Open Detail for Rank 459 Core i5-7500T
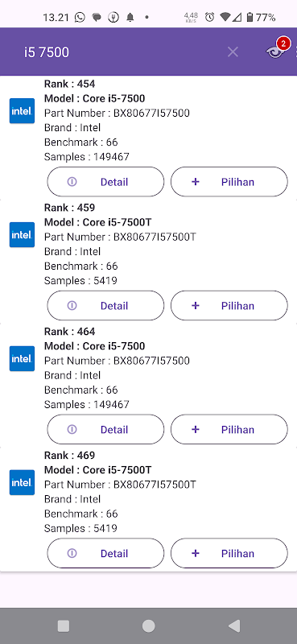297x644 pixels. pyautogui.click(x=105, y=306)
